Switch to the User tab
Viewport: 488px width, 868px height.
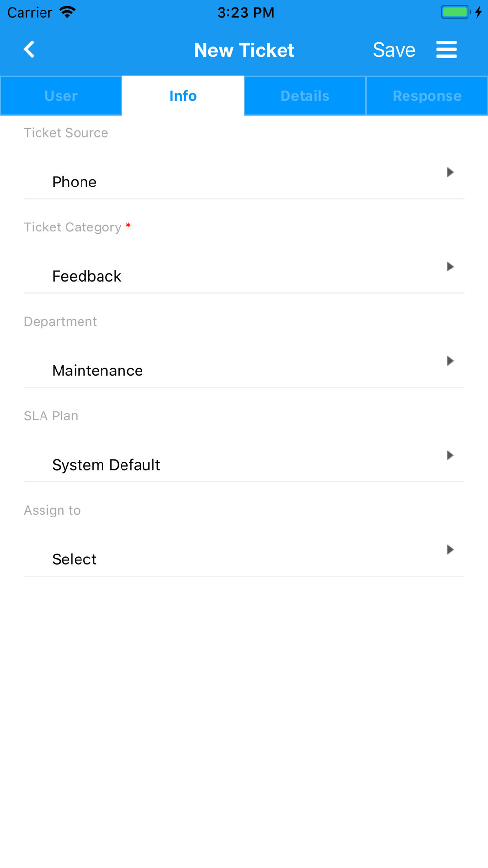click(61, 96)
